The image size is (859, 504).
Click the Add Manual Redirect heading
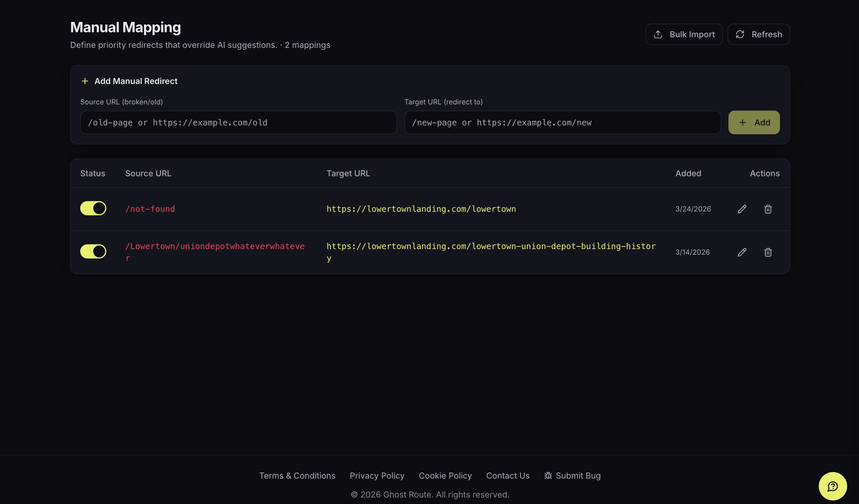tap(136, 81)
